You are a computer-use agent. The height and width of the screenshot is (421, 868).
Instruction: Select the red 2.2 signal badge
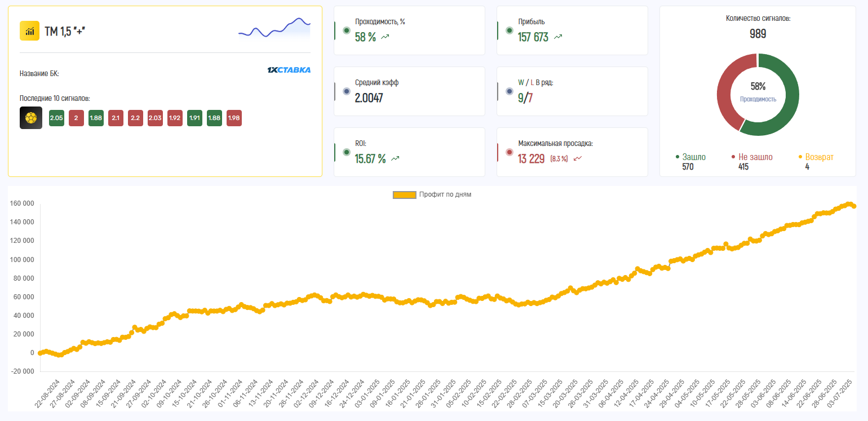135,118
